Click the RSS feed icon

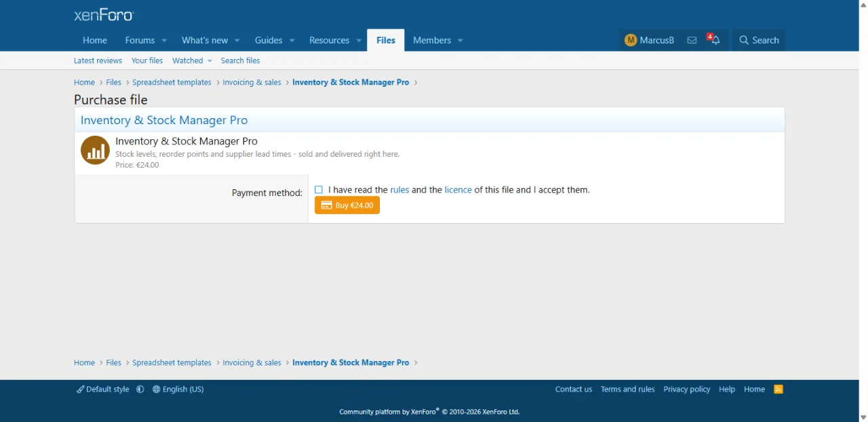[x=778, y=389]
